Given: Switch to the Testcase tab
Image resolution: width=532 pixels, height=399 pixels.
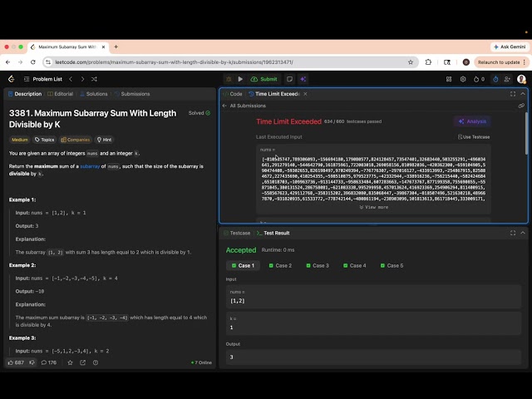Looking at the screenshot, I should [237, 233].
